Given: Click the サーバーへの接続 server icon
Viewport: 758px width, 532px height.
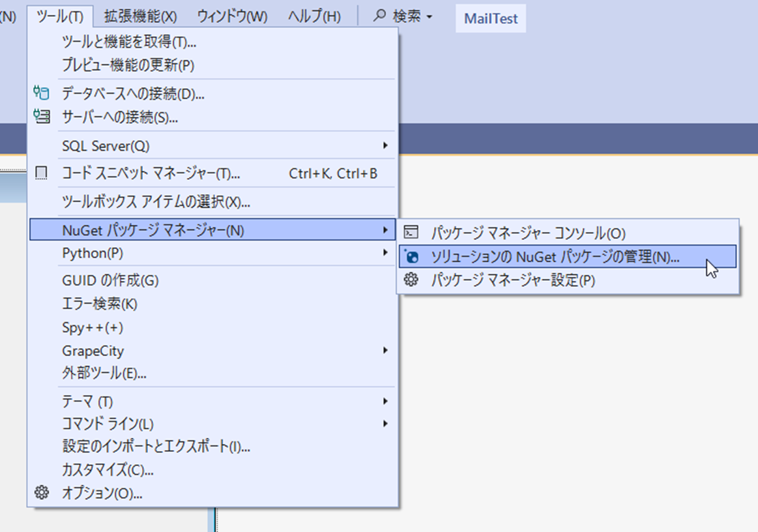Looking at the screenshot, I should pos(41,118).
